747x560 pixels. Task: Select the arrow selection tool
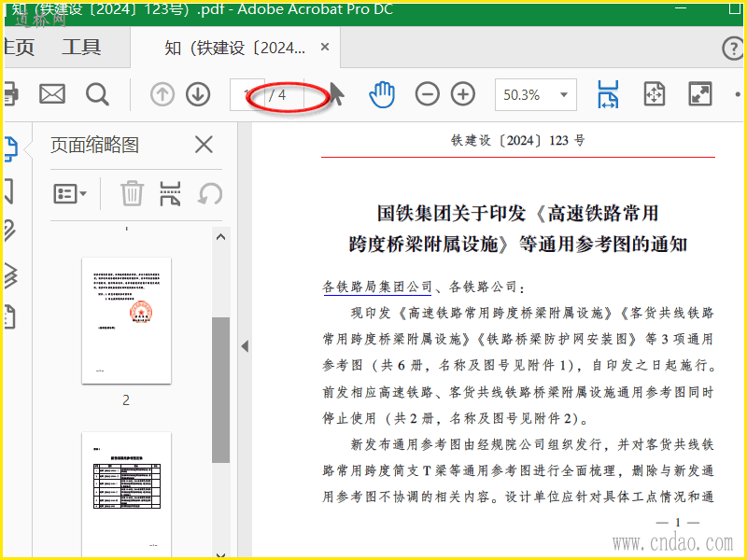tap(337, 94)
